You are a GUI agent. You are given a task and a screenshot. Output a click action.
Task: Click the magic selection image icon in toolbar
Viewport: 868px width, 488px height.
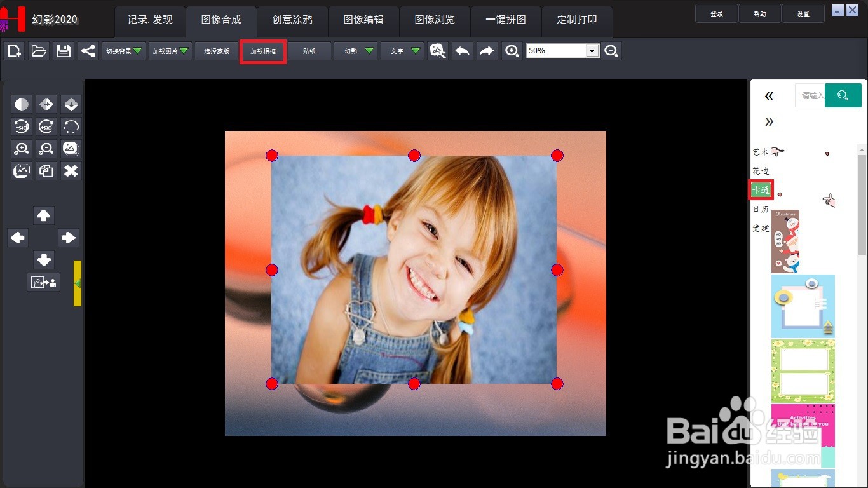click(x=437, y=51)
